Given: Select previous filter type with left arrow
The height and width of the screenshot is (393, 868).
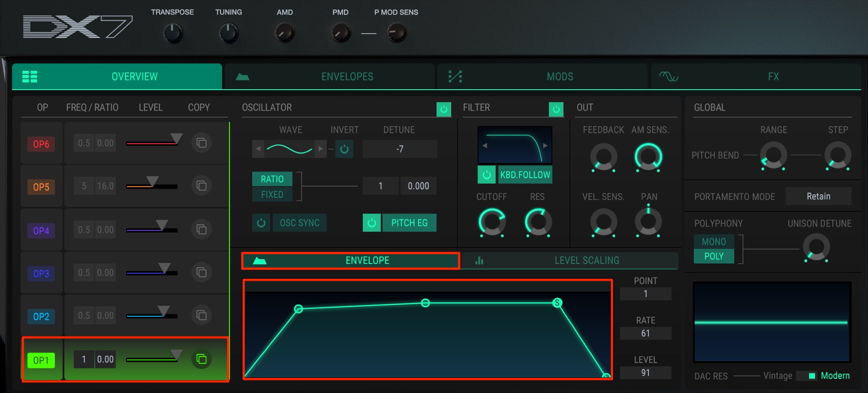Looking at the screenshot, I should pyautogui.click(x=485, y=145).
